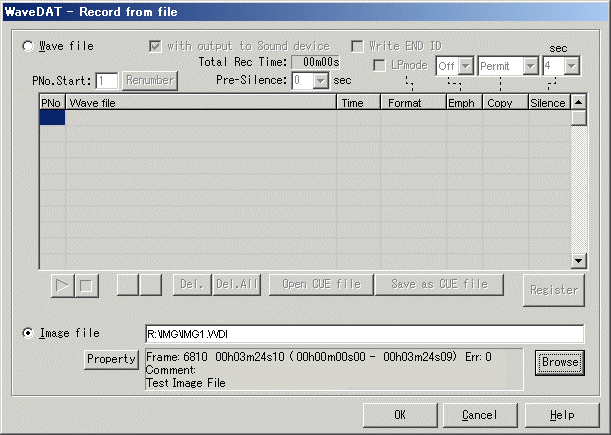Select the Wave file radio button
The image size is (611, 435).
coord(28,46)
